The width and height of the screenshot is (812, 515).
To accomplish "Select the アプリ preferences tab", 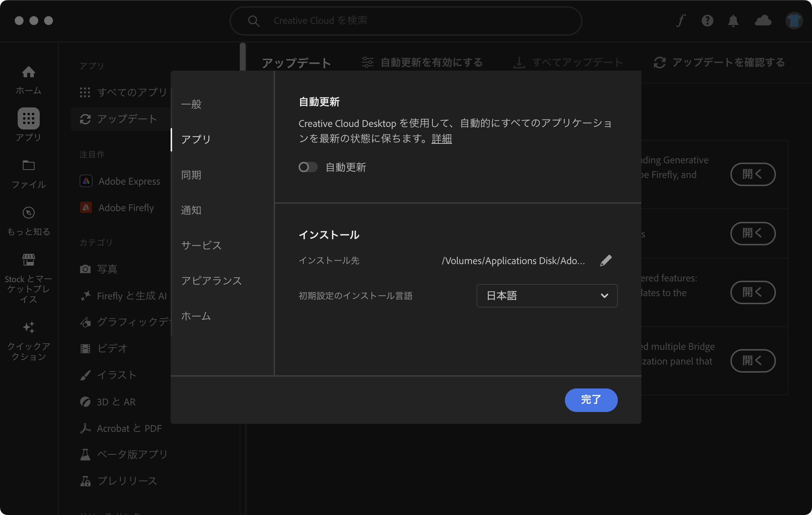I will pyautogui.click(x=196, y=139).
